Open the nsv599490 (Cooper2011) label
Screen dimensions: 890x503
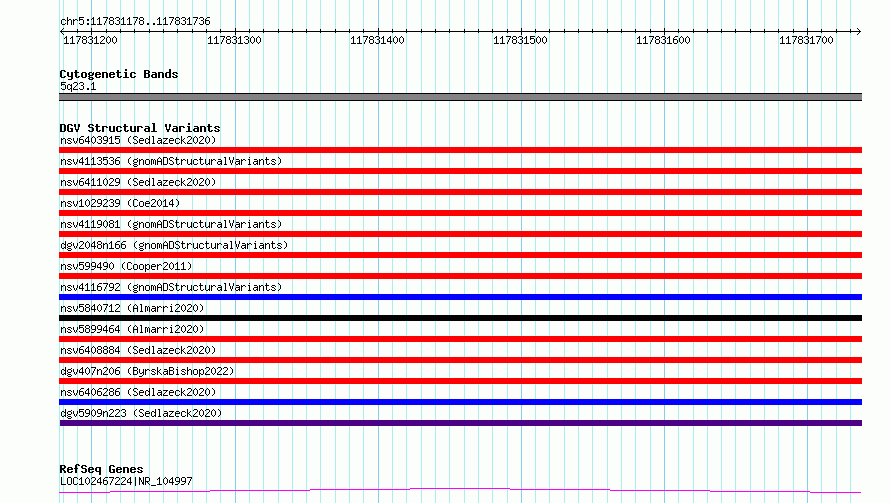click(126, 266)
